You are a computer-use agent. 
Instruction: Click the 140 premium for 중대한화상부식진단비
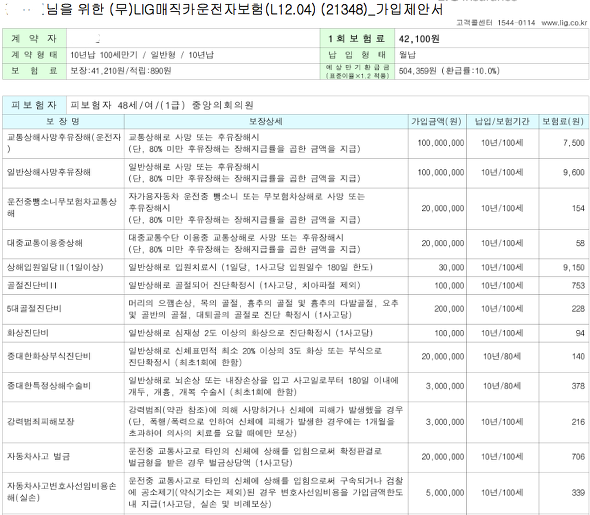578,356
